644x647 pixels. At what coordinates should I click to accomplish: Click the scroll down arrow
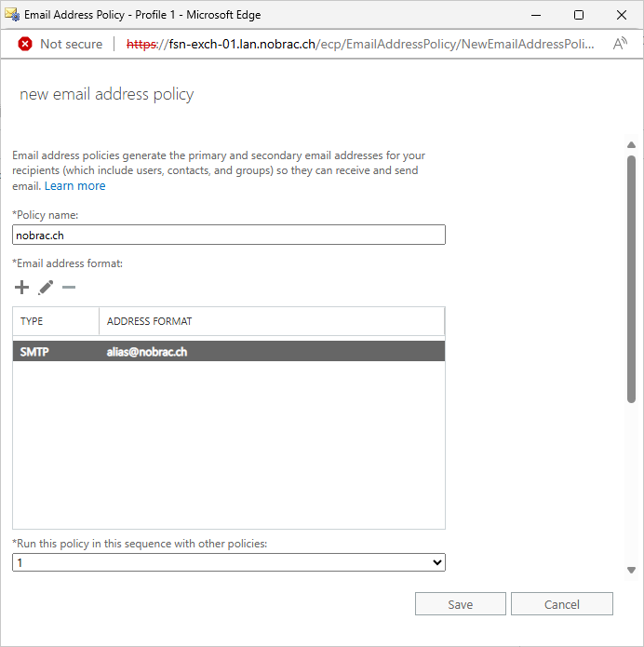[631, 571]
